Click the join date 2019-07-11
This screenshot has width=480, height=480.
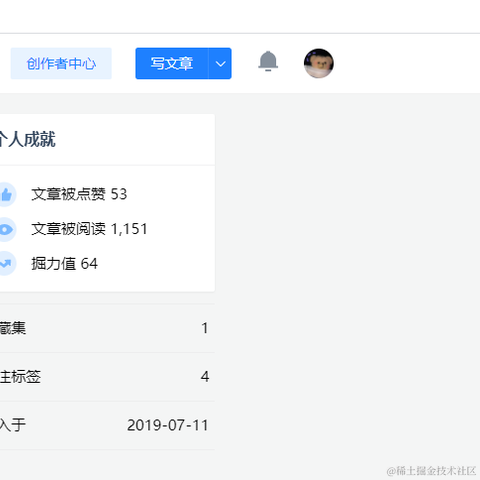[x=168, y=425]
